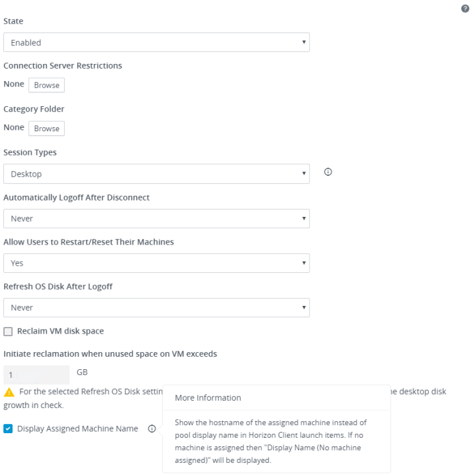
Task: Click the arrow on the State dropdown
Action: pyautogui.click(x=303, y=42)
